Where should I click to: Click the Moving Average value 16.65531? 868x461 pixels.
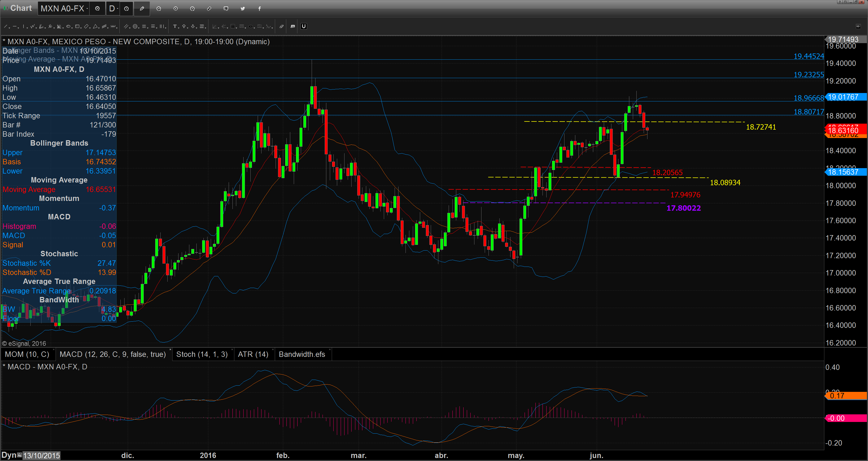pyautogui.click(x=101, y=189)
